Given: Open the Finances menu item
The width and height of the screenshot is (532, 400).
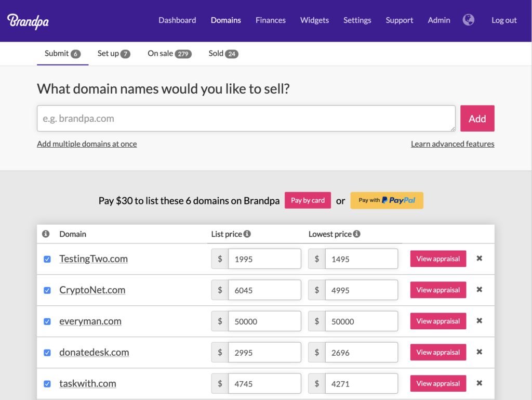Looking at the screenshot, I should pos(270,20).
